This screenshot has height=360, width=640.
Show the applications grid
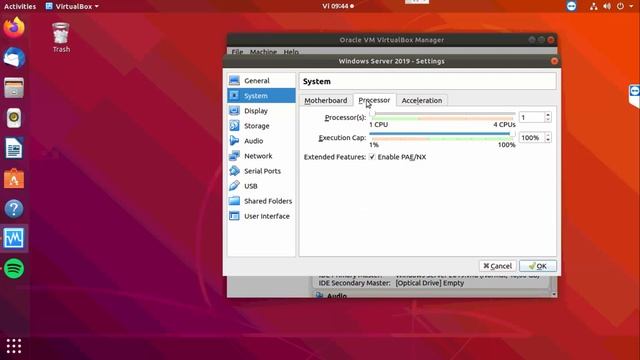(14, 346)
